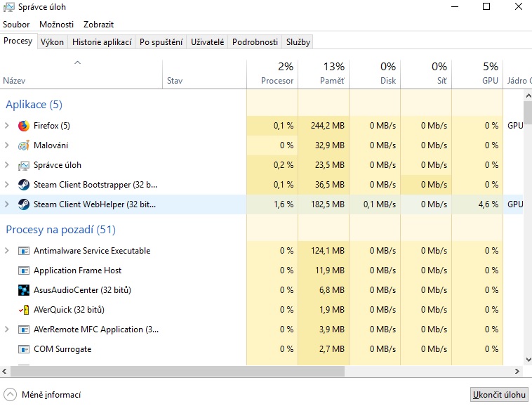Click the Steam Client WebHelper icon
Image resolution: width=532 pixels, height=411 pixels.
click(24, 204)
